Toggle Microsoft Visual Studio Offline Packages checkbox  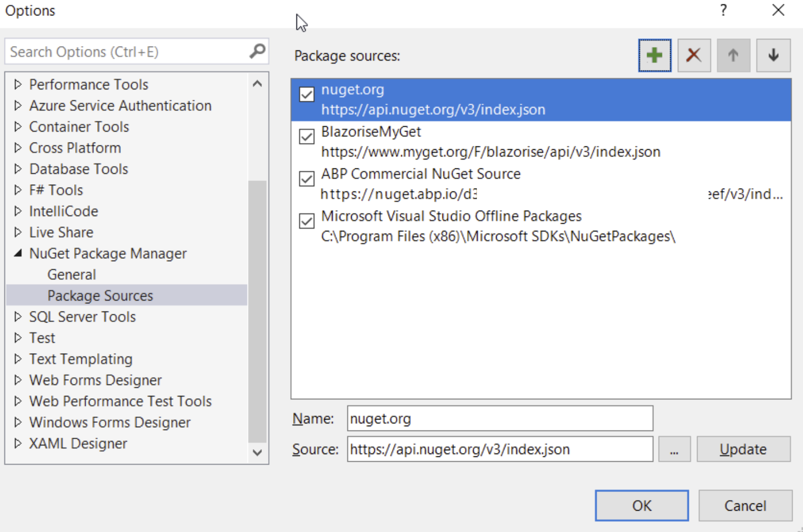[x=307, y=221]
